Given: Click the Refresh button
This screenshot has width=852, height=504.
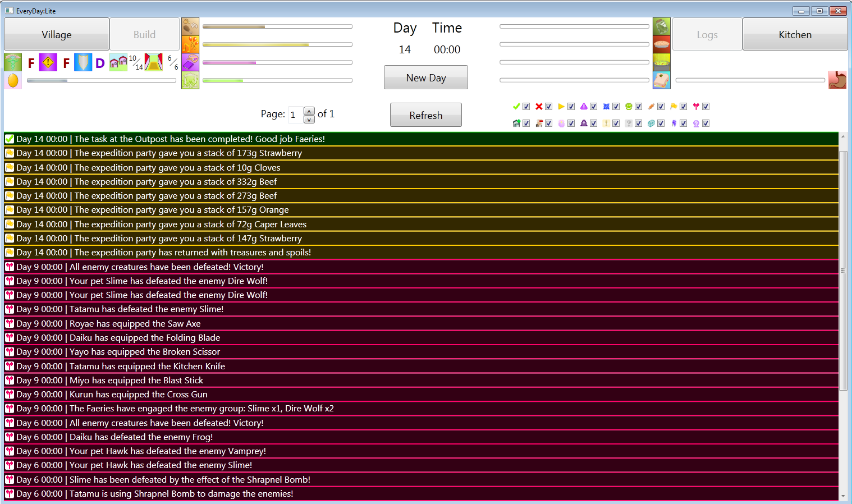Looking at the screenshot, I should point(426,115).
